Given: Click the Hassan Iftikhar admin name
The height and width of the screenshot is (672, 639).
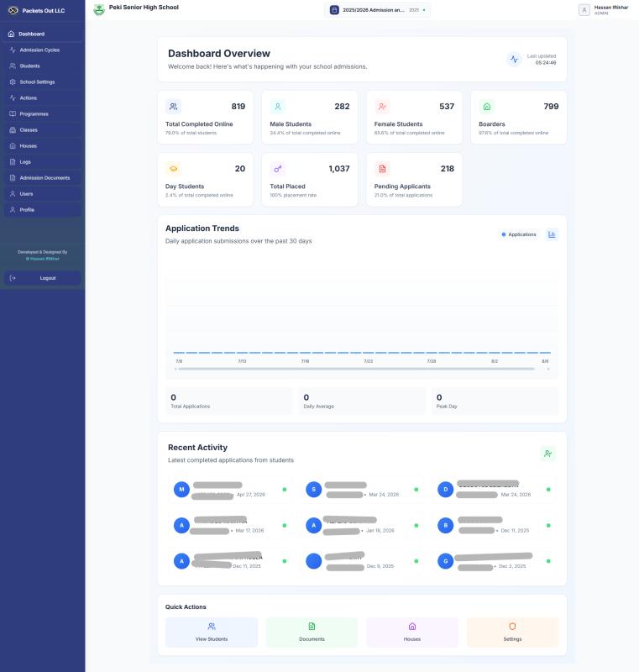Looking at the screenshot, I should click(x=611, y=8).
